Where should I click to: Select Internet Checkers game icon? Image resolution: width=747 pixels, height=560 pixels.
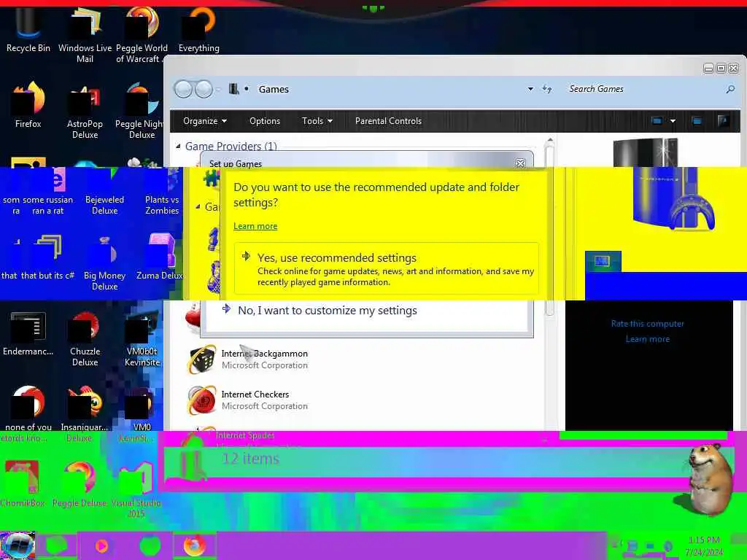(203, 400)
